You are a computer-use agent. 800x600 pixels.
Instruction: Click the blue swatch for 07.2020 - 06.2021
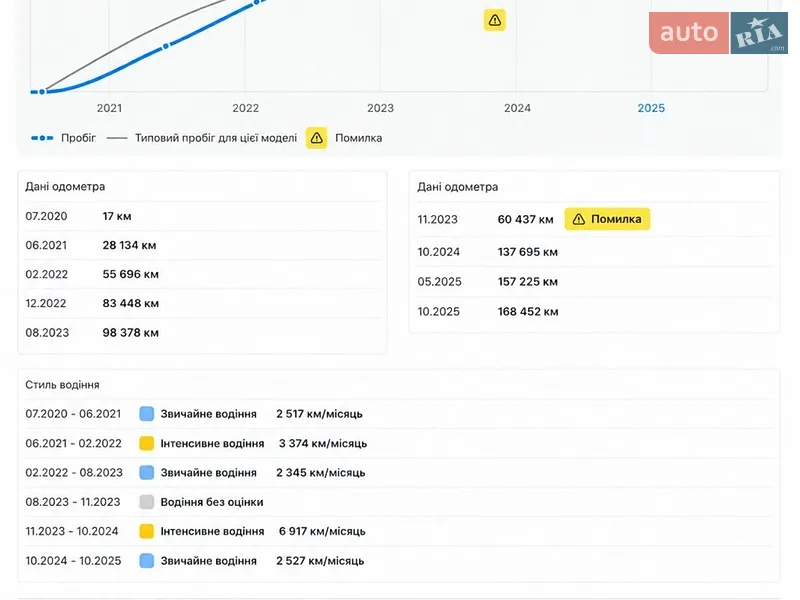tap(146, 414)
